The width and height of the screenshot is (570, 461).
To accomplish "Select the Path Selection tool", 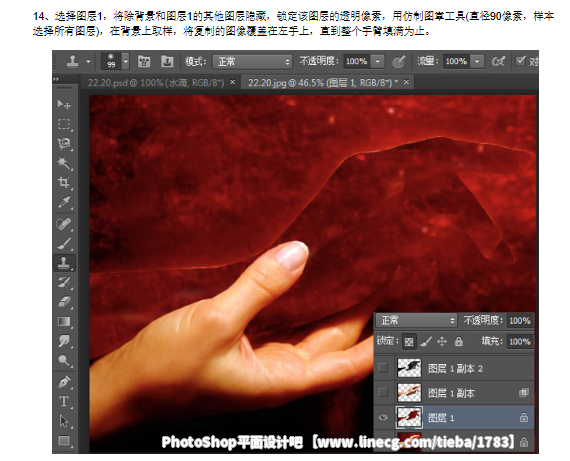I will [64, 421].
